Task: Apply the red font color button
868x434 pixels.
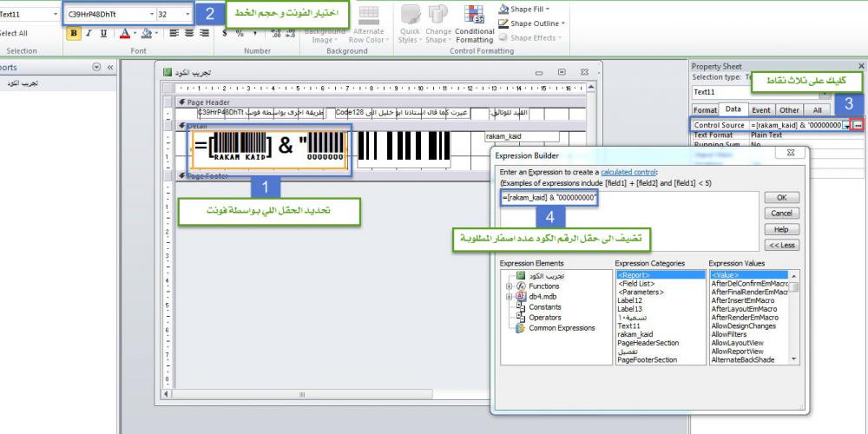Action: point(124,34)
